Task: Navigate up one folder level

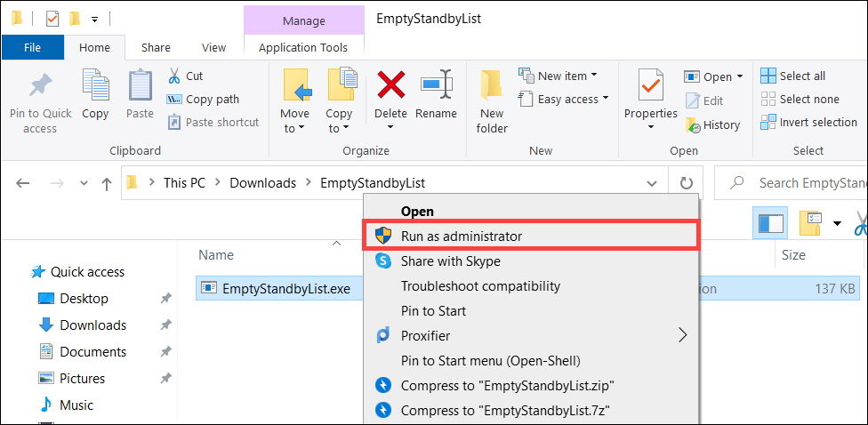Action: coord(107,184)
